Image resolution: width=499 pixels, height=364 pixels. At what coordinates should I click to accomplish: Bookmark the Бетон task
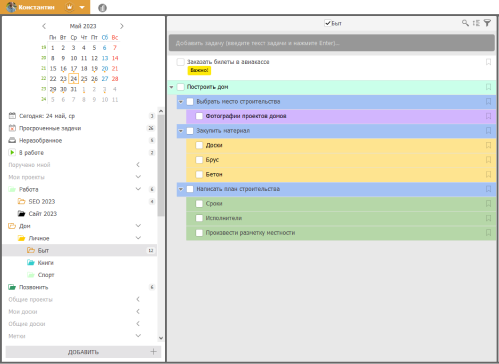click(x=488, y=174)
